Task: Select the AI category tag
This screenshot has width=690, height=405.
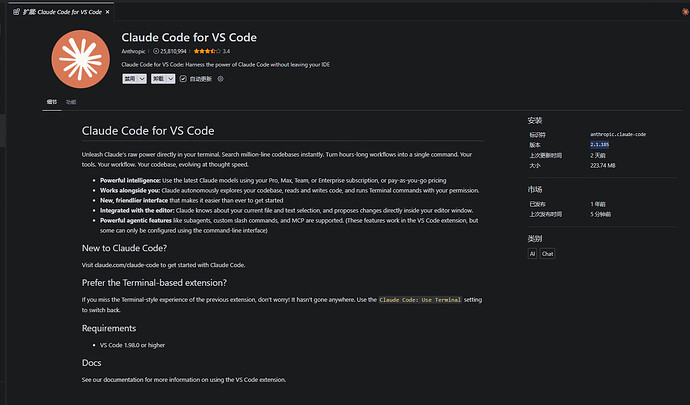Action: point(532,254)
